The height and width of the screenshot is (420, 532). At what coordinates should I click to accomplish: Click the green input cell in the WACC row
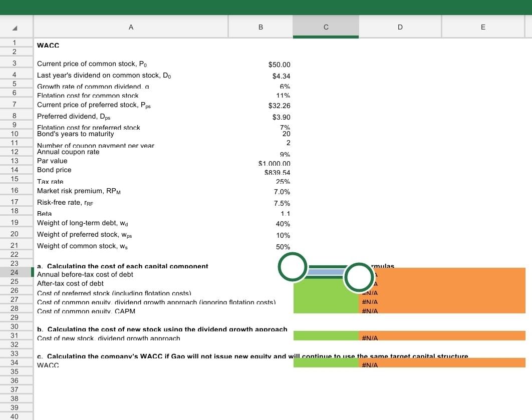326,364
